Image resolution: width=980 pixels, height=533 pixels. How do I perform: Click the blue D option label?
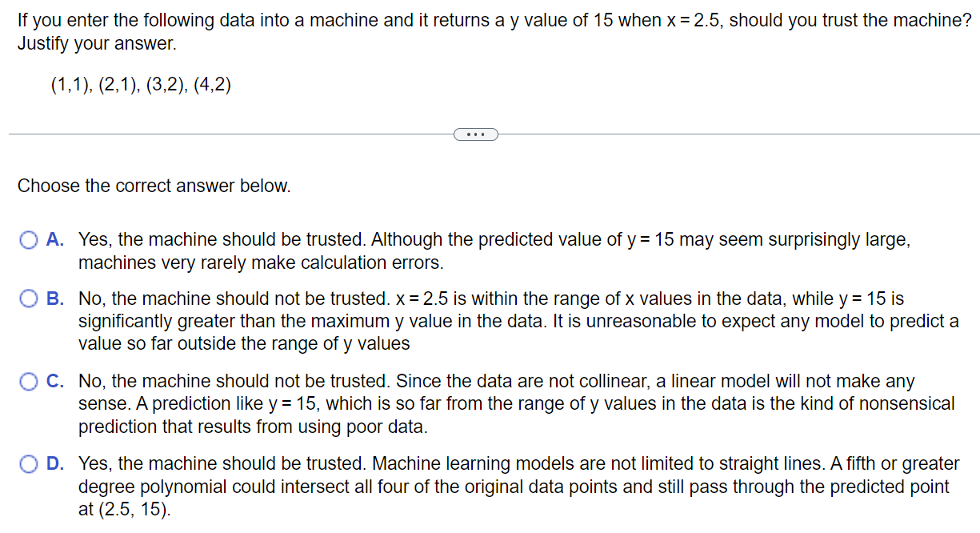click(53, 464)
